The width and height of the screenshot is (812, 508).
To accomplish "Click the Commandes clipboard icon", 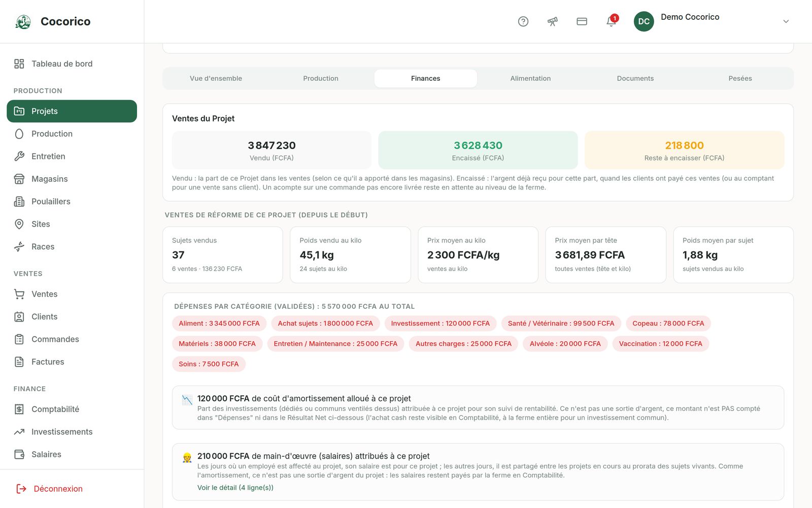I will point(19,339).
